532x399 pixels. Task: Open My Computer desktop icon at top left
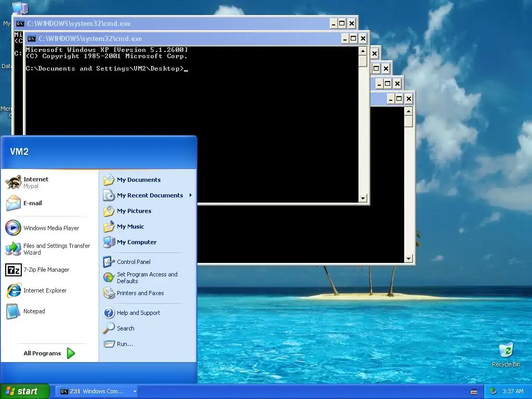pyautogui.click(x=20, y=7)
